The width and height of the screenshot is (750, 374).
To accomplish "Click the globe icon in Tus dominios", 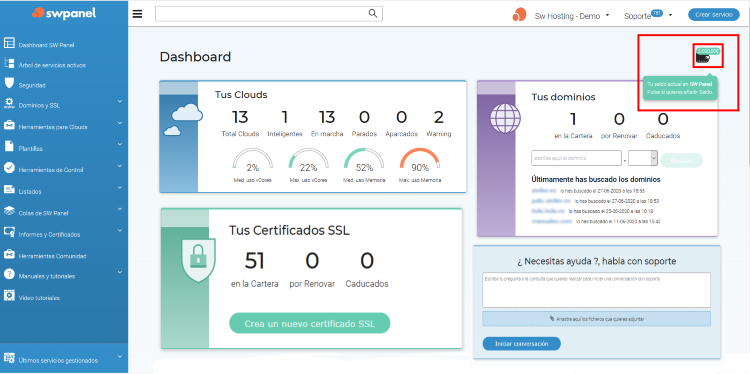I will click(505, 119).
